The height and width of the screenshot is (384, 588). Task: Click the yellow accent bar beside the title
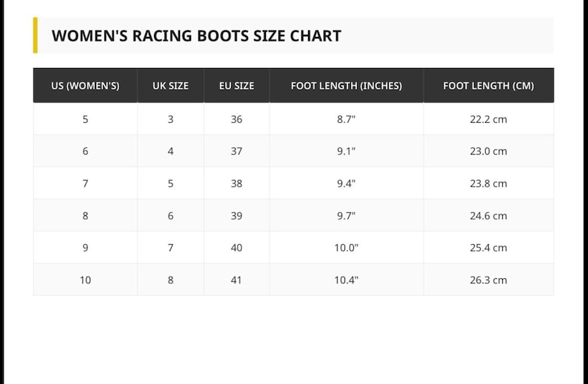coord(36,36)
